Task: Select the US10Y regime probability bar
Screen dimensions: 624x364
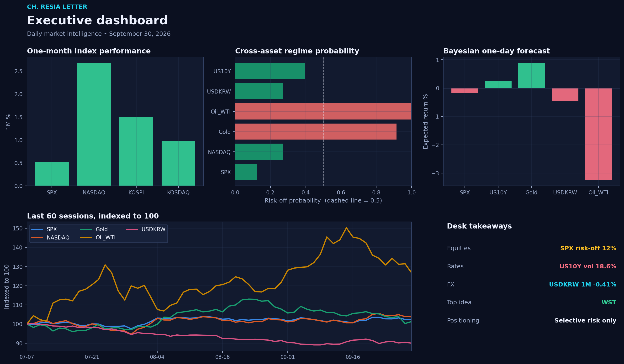Action: [270, 71]
